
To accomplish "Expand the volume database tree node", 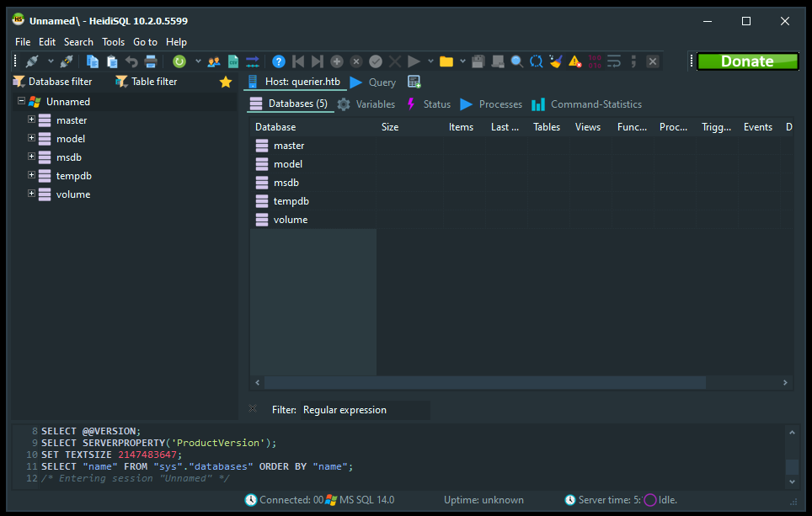I will (x=32, y=194).
